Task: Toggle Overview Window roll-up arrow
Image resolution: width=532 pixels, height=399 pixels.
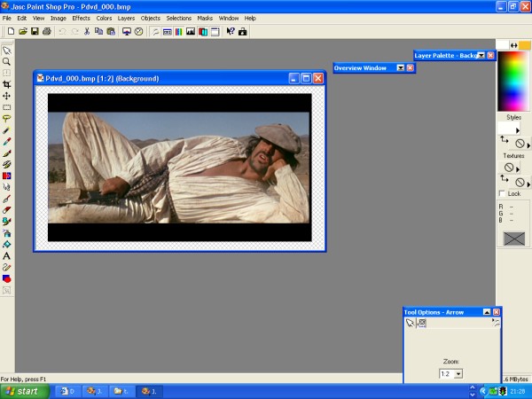Action: [x=400, y=67]
